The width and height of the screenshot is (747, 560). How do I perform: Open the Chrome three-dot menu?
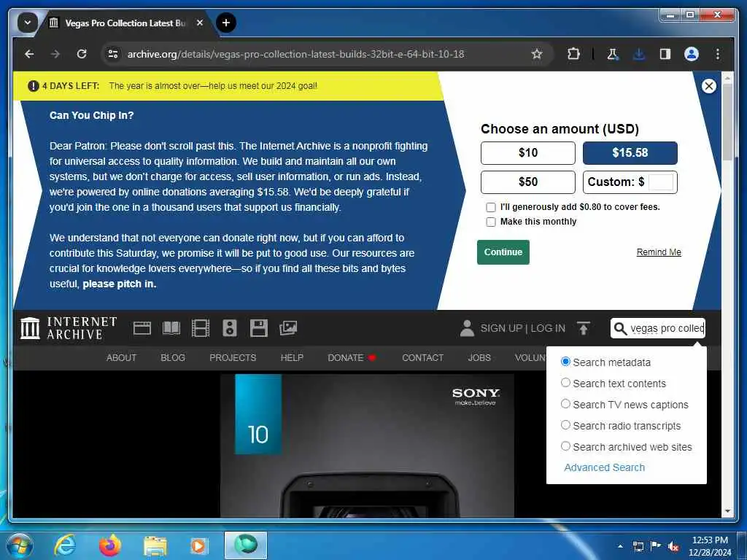(x=718, y=54)
